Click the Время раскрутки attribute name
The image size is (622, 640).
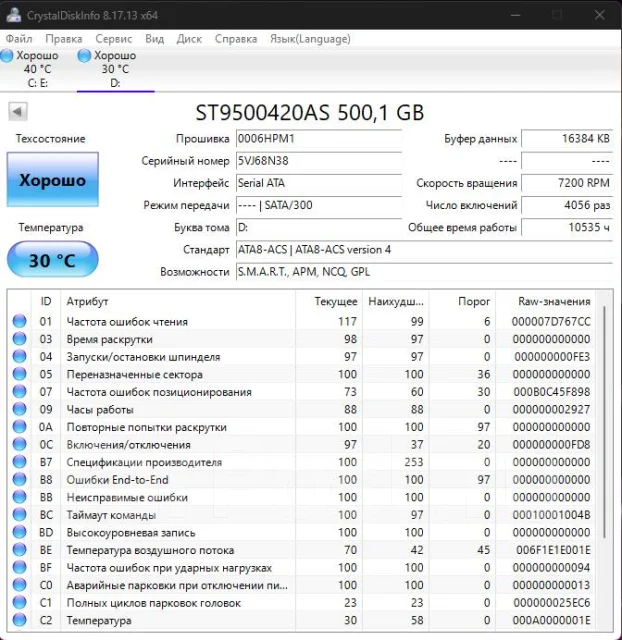(109, 339)
